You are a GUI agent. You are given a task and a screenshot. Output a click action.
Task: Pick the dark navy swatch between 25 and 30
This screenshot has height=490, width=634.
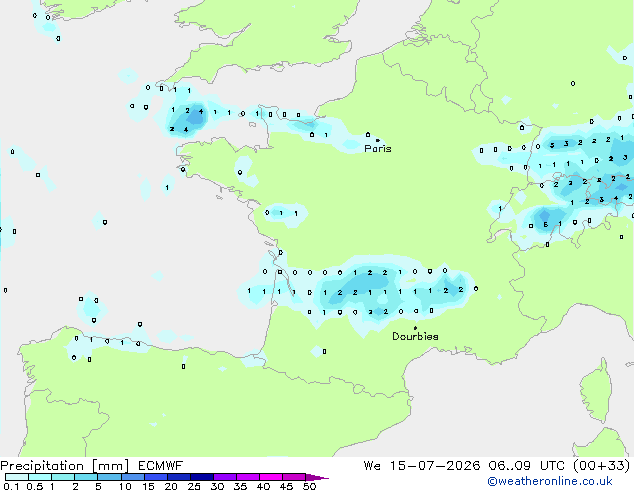click(x=202, y=477)
